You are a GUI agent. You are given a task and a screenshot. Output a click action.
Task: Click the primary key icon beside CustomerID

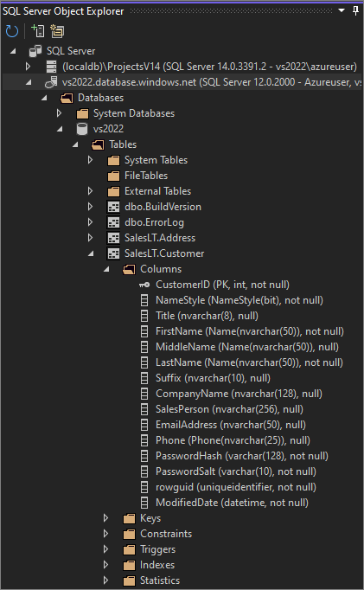point(144,285)
